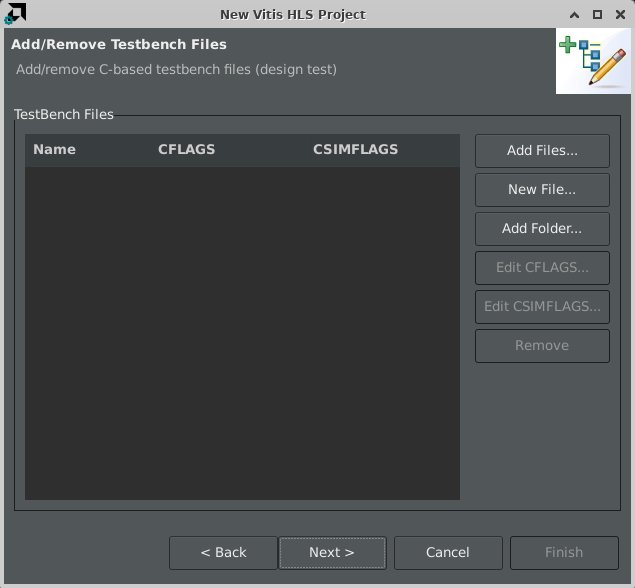Select the Name column header

tap(87, 150)
